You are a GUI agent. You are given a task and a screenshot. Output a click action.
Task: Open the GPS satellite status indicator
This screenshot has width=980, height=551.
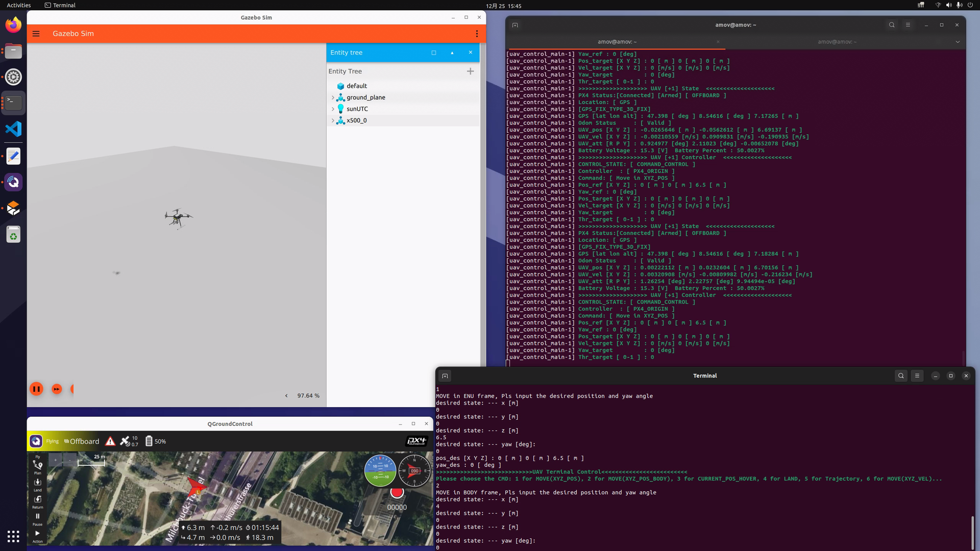(129, 441)
